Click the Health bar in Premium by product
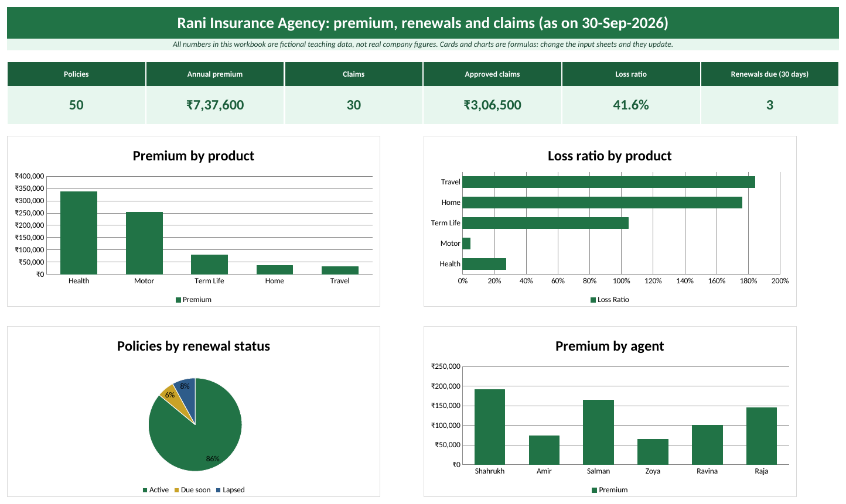The height and width of the screenshot is (504, 846). pos(79,233)
